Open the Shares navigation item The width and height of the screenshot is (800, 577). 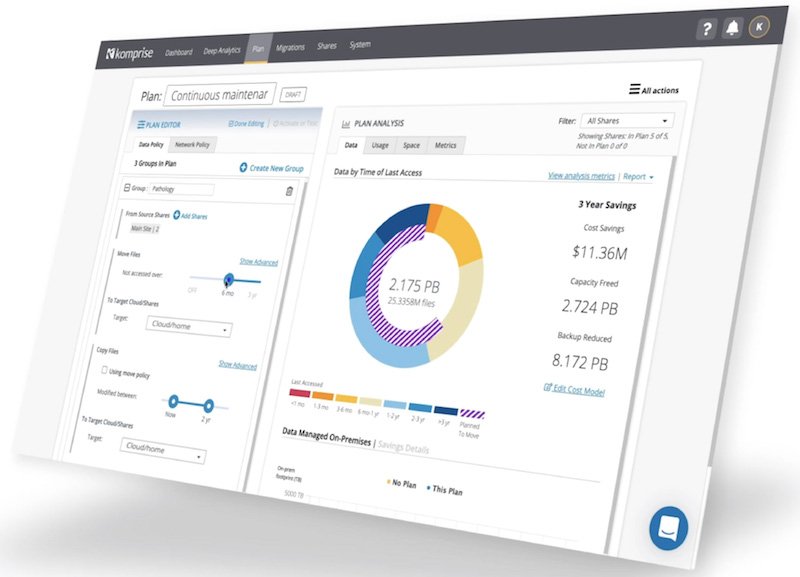[x=327, y=46]
